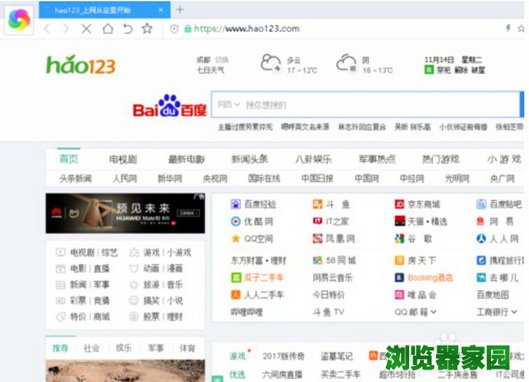Close the hao123 browser tab
529x382 pixels.
coord(161,10)
